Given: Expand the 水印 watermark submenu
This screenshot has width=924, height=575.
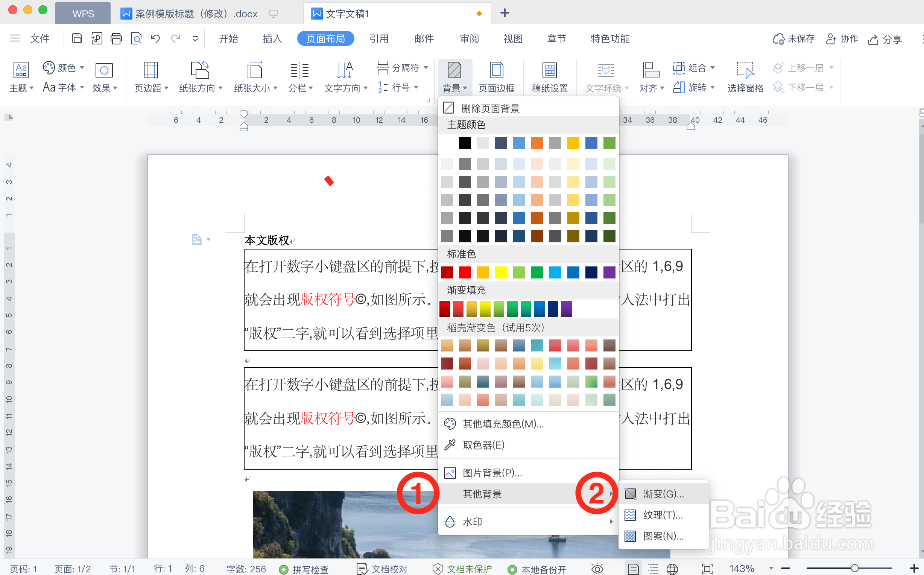Looking at the screenshot, I should (x=473, y=522).
